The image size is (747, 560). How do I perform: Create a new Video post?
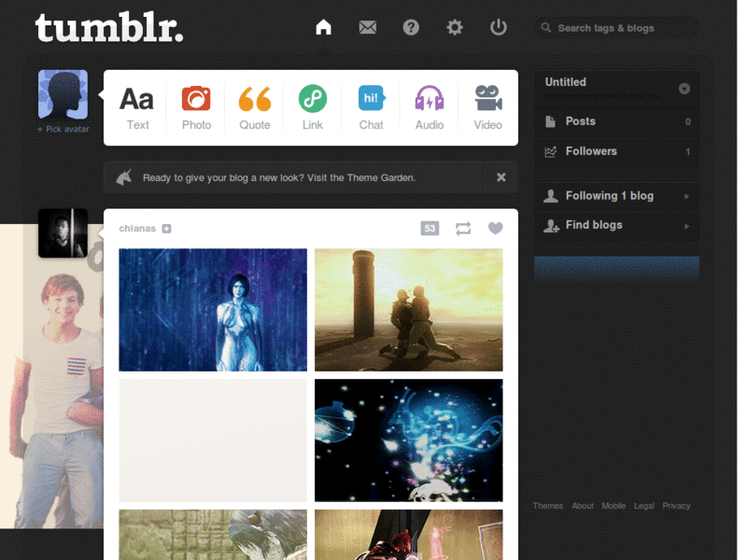(x=487, y=108)
